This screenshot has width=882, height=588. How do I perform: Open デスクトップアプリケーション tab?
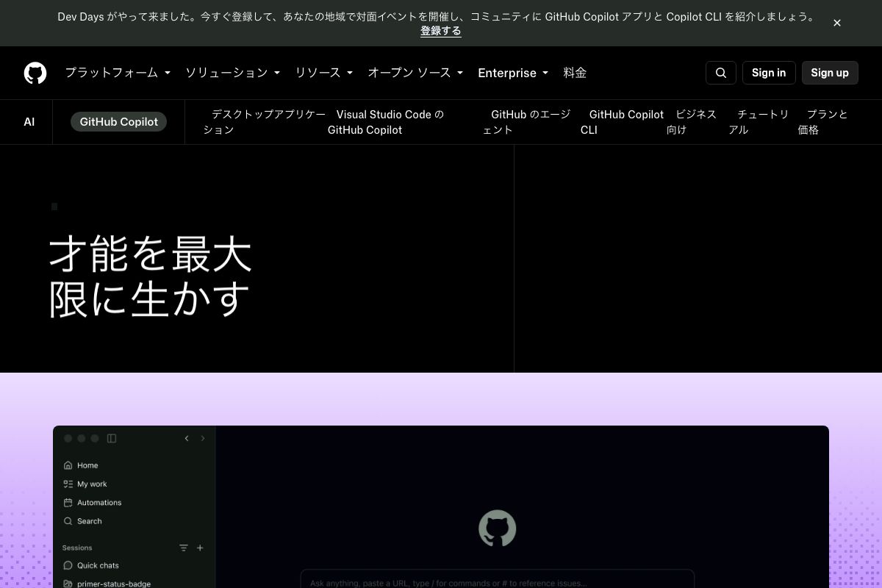click(x=264, y=122)
